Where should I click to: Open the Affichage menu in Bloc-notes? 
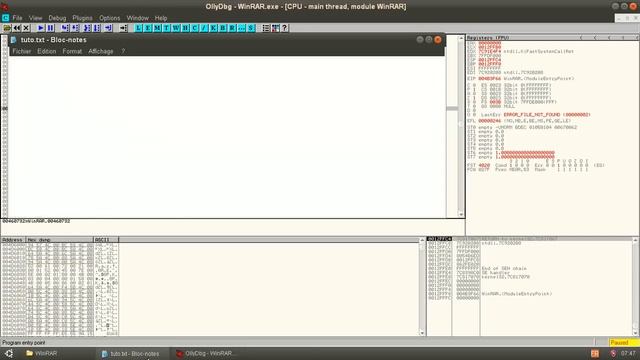coord(101,51)
